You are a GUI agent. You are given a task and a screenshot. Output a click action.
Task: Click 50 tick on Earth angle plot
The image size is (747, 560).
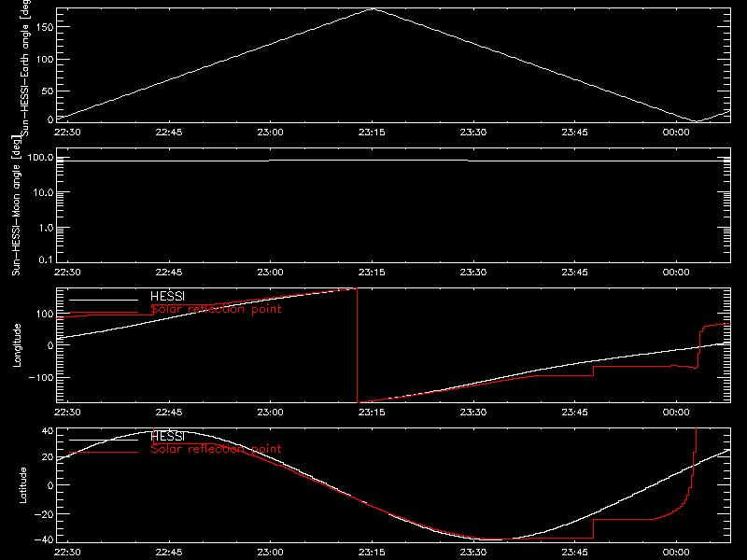click(x=48, y=91)
